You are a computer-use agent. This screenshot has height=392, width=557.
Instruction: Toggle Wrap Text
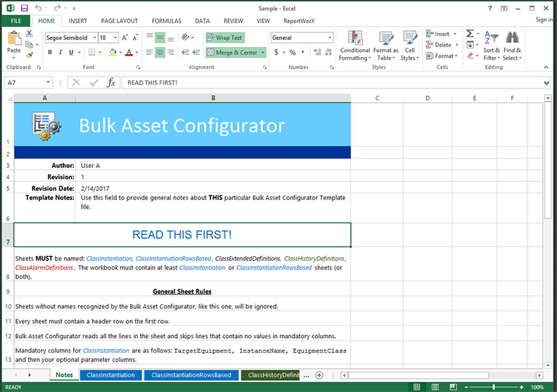(x=225, y=38)
